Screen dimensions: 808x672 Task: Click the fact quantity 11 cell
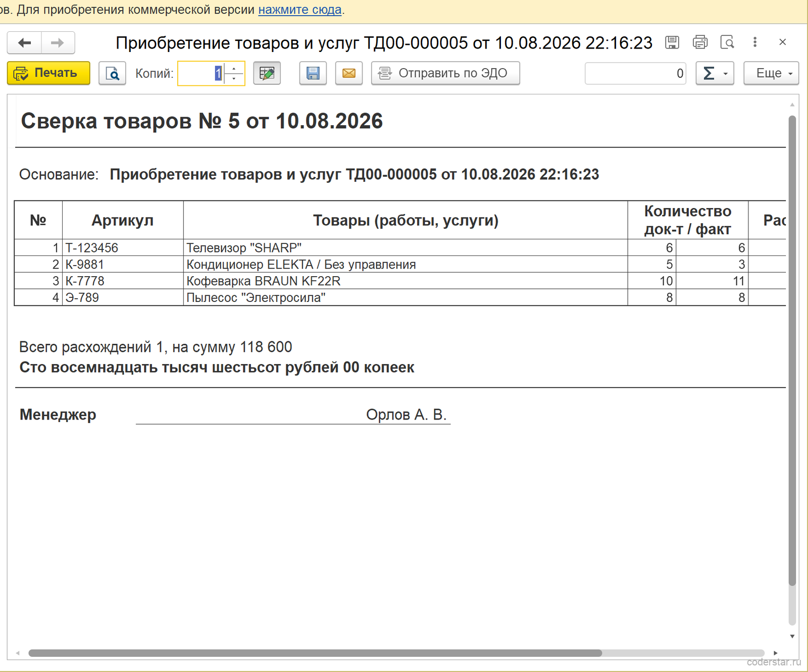tap(712, 281)
